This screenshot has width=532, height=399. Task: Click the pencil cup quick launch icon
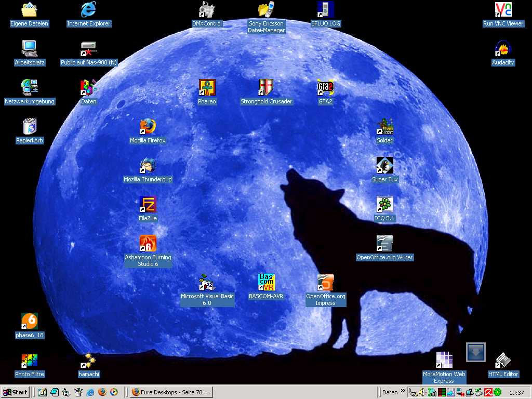point(78,392)
